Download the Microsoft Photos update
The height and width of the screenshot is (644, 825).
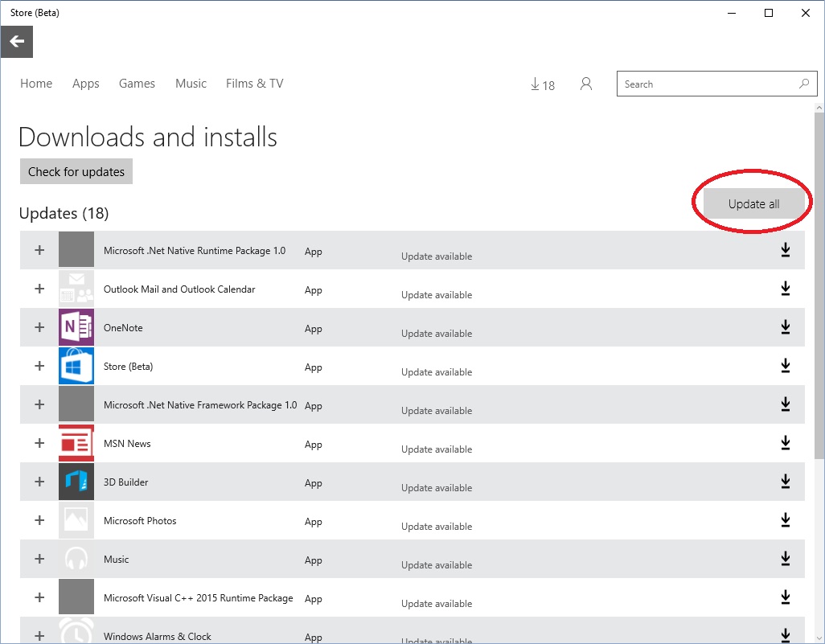[786, 520]
